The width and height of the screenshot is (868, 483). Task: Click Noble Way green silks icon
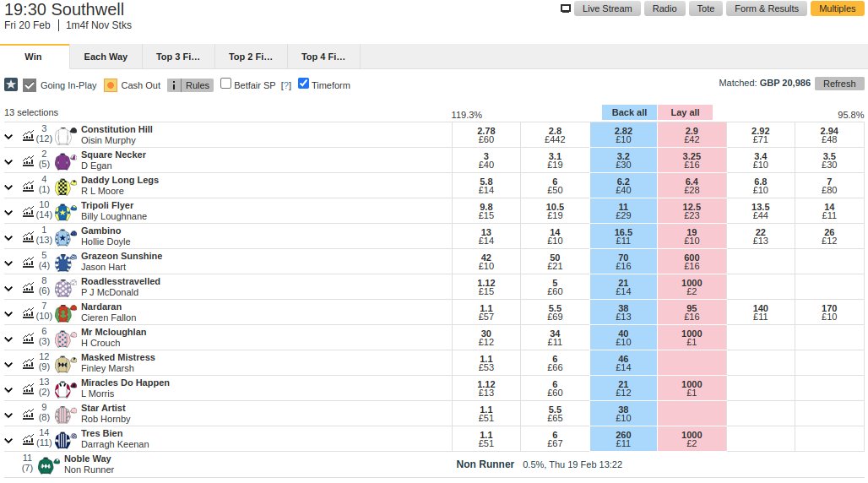tap(48, 465)
